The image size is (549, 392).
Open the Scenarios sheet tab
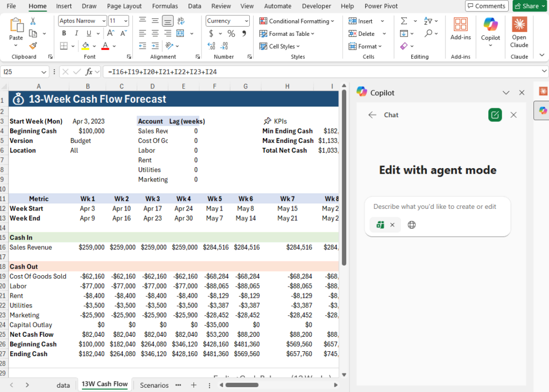pyautogui.click(x=154, y=385)
